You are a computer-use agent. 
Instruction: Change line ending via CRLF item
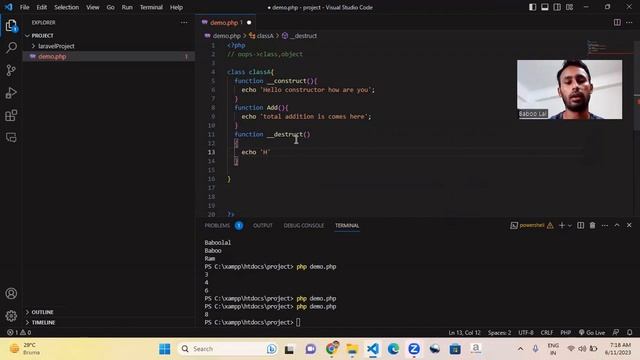click(547, 332)
